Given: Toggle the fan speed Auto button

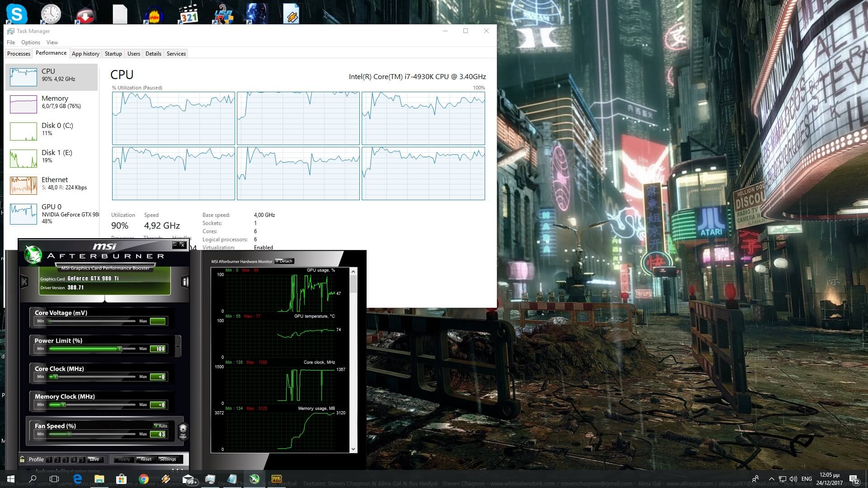Looking at the screenshot, I should pyautogui.click(x=161, y=426).
